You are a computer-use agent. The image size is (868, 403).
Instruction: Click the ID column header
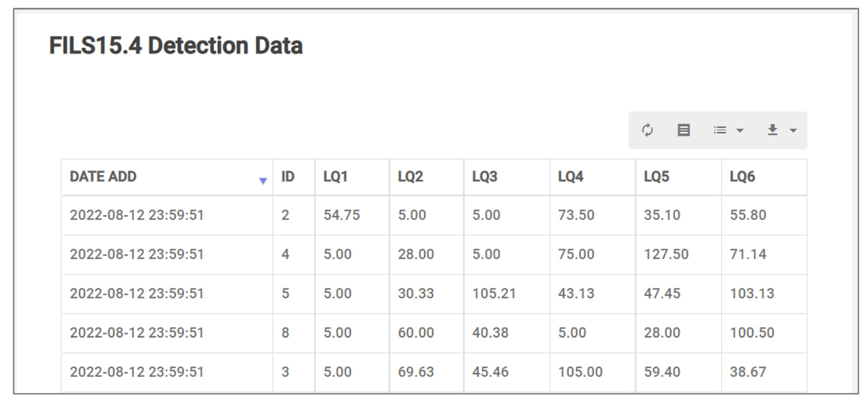[x=288, y=177]
